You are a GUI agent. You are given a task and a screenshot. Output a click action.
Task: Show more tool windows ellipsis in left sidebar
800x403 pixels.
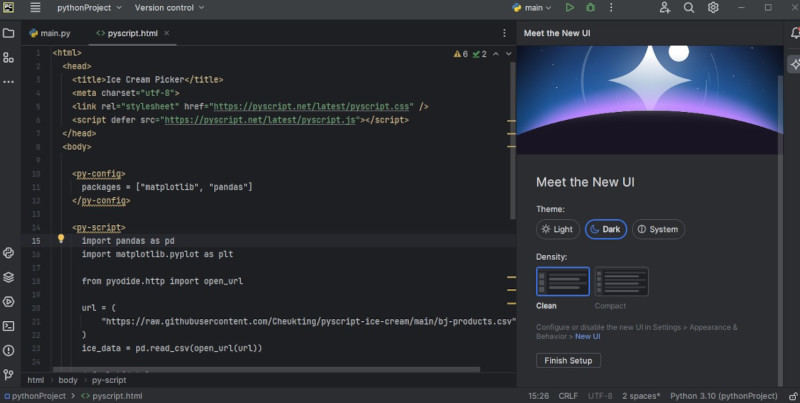[x=9, y=82]
